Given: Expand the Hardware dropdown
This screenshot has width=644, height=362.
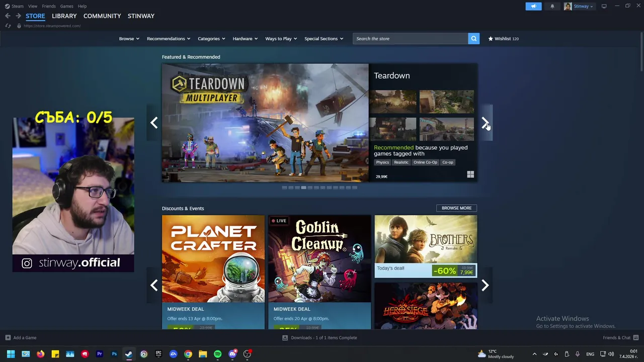Looking at the screenshot, I should tap(245, 39).
